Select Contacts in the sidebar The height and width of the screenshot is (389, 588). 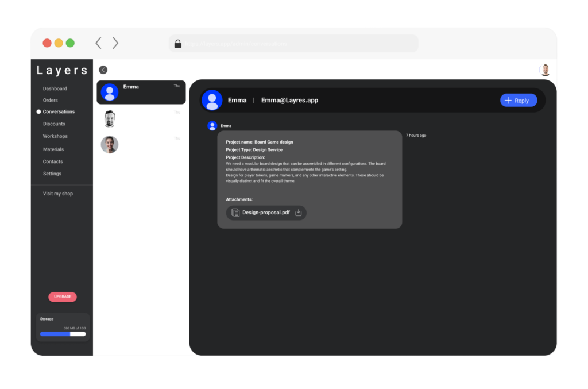tap(52, 161)
